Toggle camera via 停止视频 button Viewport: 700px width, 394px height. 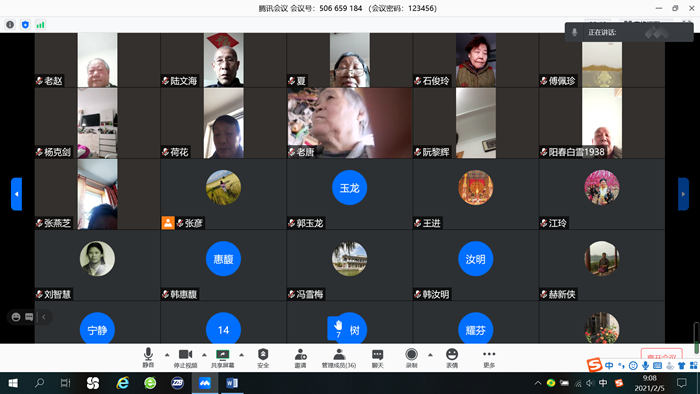(185, 358)
